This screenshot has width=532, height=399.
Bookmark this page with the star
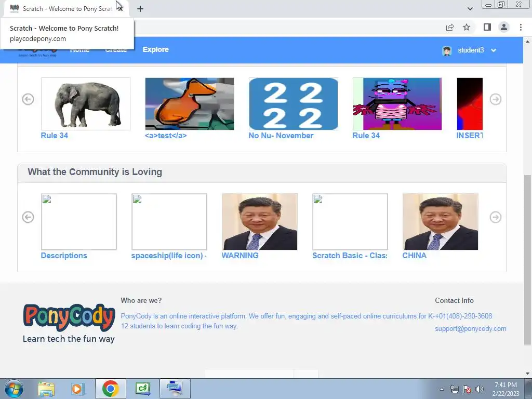tap(467, 27)
